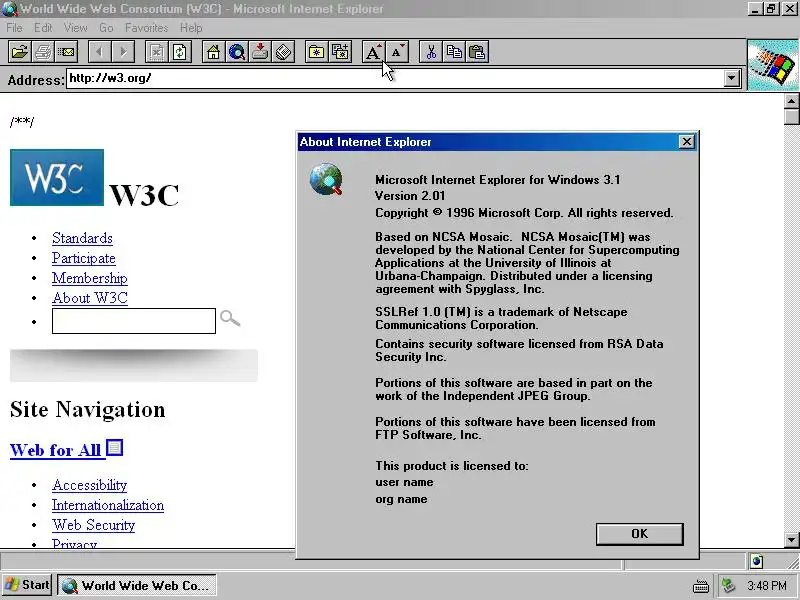This screenshot has width=800, height=600.
Task: Open the Web Security link
Action: point(93,525)
